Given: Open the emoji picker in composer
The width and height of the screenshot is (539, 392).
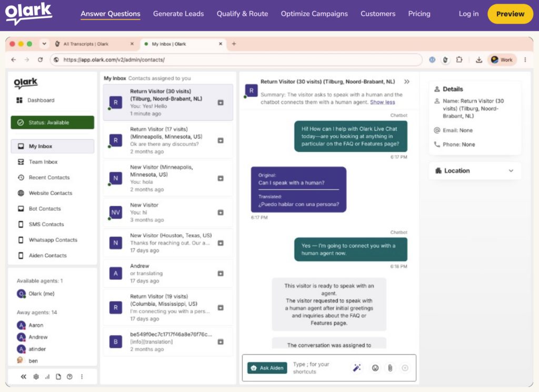Looking at the screenshot, I should pyautogui.click(x=375, y=368).
